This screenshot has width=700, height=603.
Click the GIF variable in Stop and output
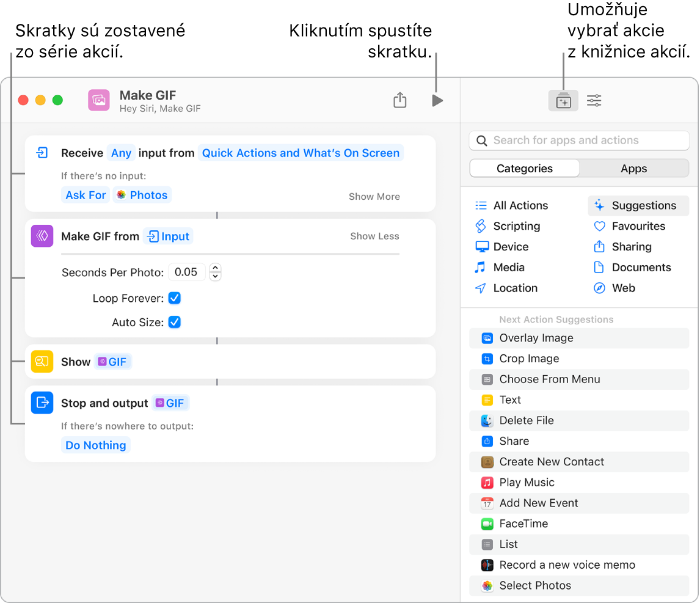(x=170, y=403)
